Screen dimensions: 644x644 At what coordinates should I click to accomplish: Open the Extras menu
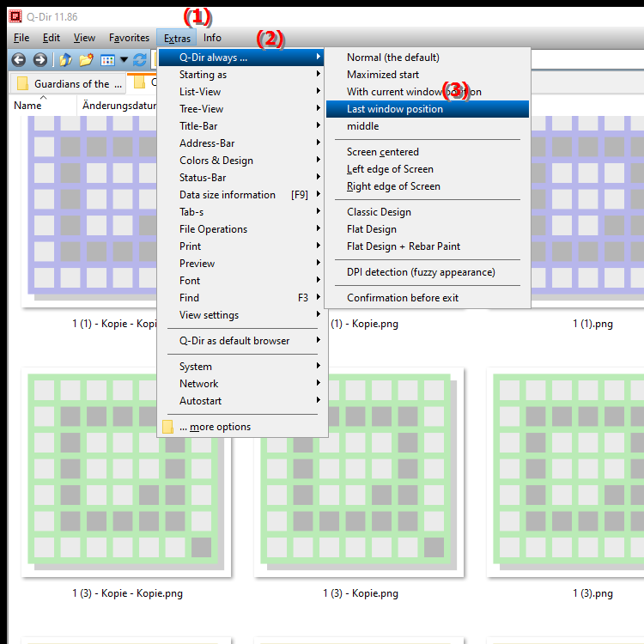click(x=177, y=38)
